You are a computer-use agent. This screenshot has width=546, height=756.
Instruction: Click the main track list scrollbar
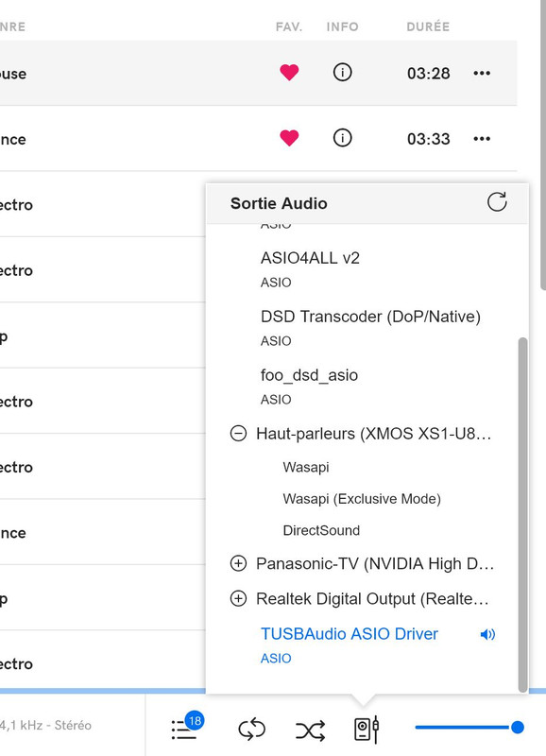[542, 145]
